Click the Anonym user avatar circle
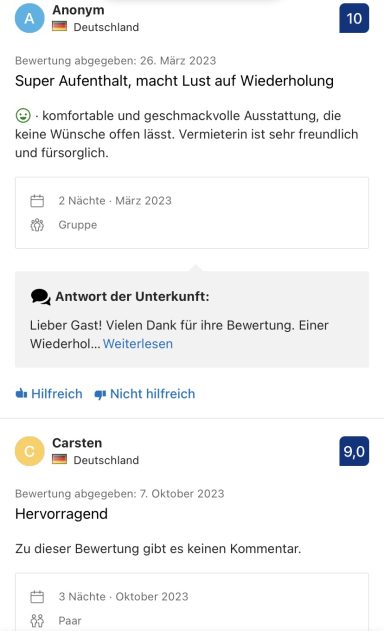This screenshot has width=384, height=631. tap(29, 18)
